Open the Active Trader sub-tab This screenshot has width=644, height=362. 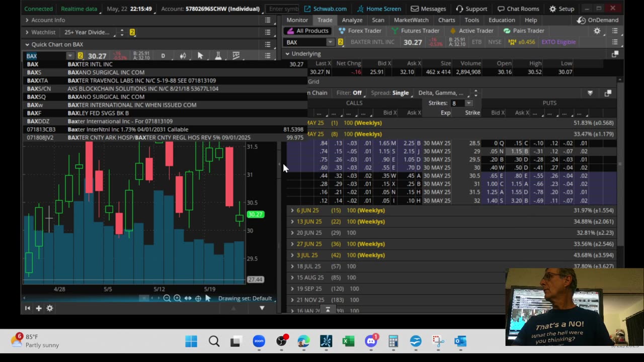click(x=471, y=31)
